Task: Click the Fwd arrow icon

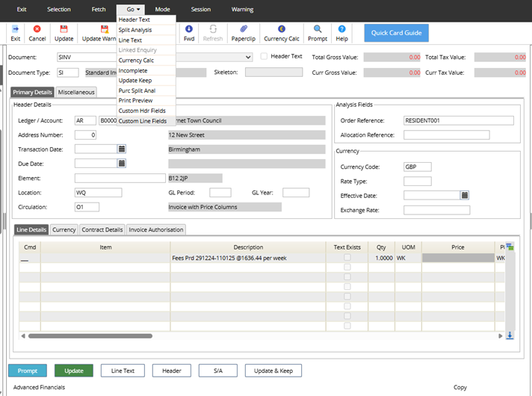Action: click(x=189, y=28)
